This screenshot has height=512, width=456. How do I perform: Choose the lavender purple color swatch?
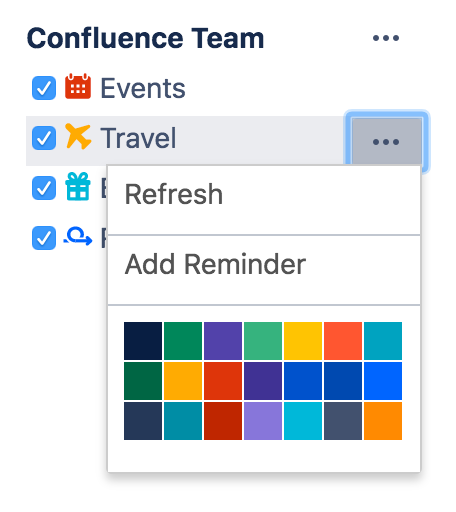(263, 421)
